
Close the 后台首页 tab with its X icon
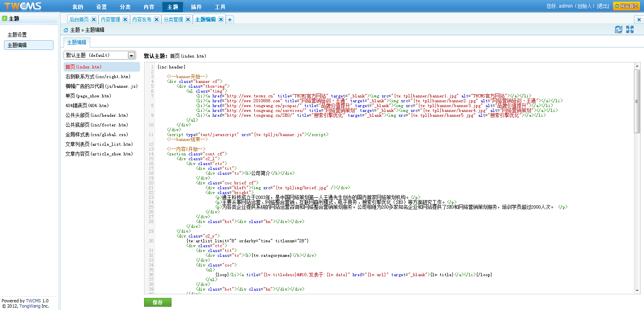(x=94, y=19)
